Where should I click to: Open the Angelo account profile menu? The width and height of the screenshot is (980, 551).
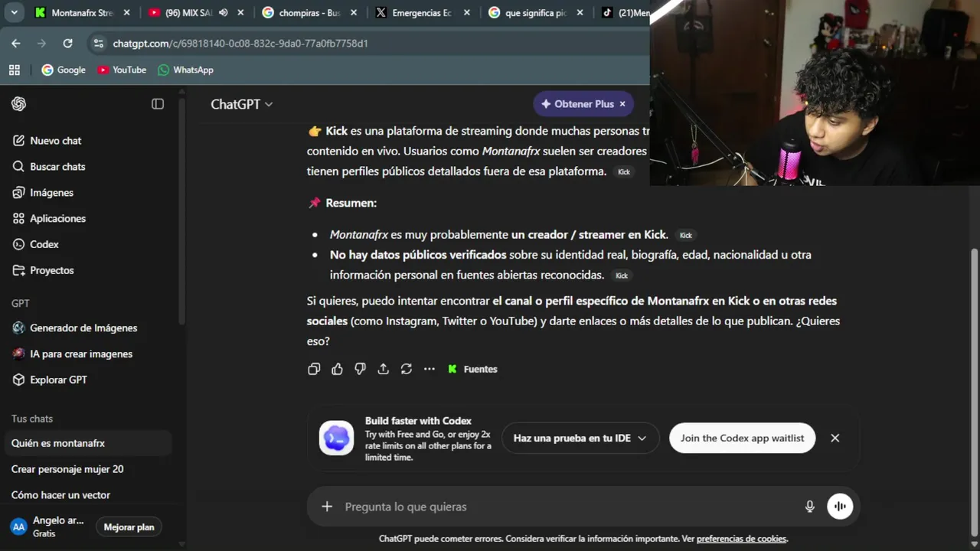pos(47,527)
